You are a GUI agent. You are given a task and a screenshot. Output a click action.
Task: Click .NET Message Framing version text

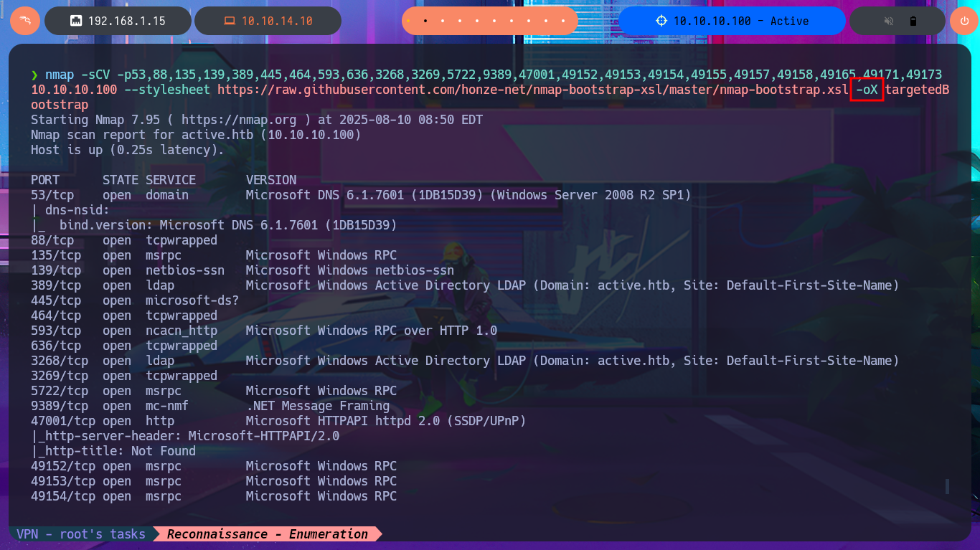(x=318, y=406)
